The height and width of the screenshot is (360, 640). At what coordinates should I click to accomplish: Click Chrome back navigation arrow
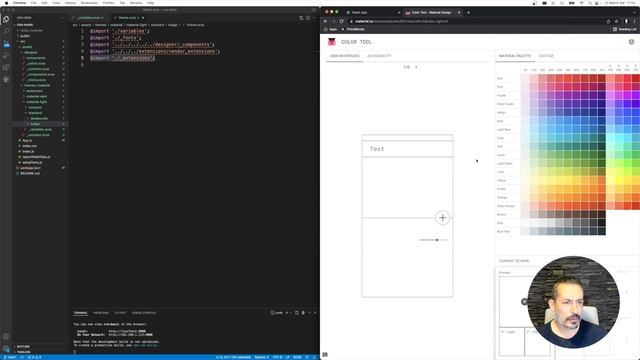tap(325, 21)
